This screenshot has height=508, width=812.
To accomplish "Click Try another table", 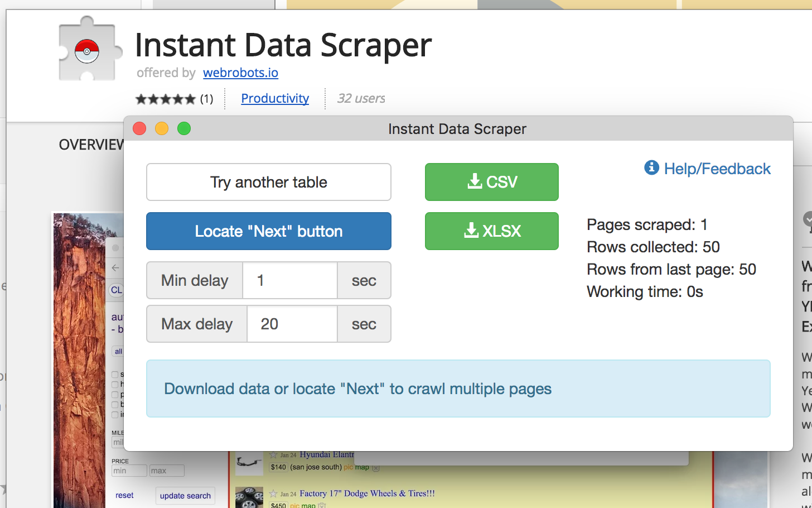I will (269, 182).
